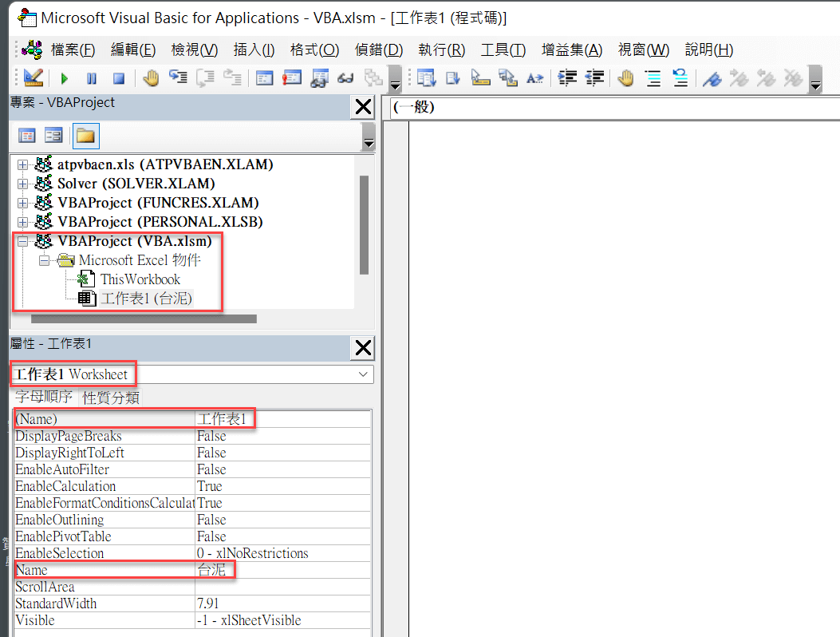This screenshot has height=637, width=840.
Task: Click the Break (pause) icon
Action: [92, 79]
